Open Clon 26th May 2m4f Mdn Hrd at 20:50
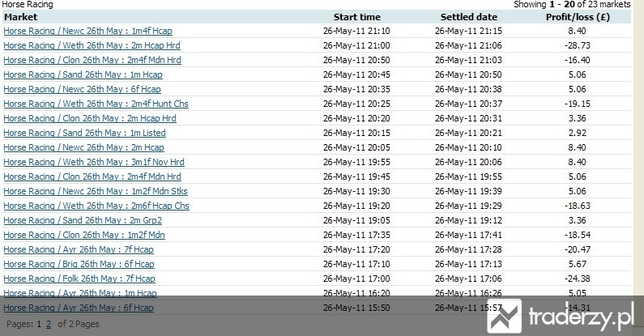This screenshot has width=644, height=336. (x=92, y=60)
